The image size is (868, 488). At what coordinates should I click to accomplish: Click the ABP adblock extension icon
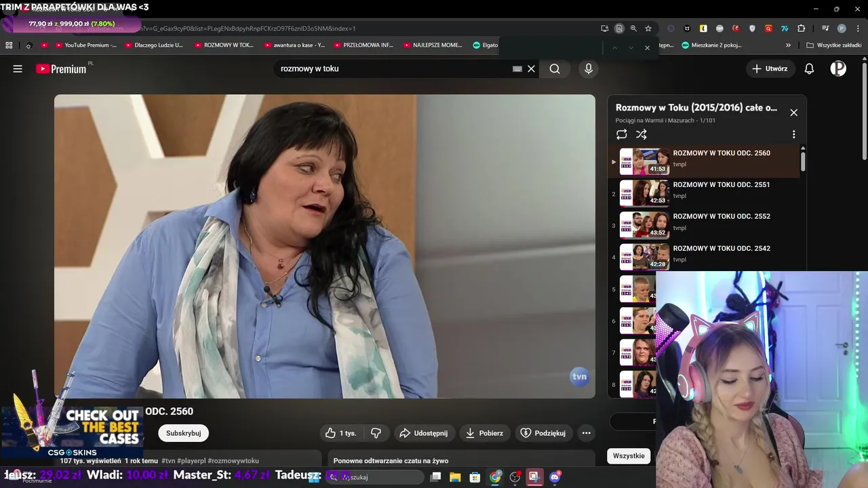pos(719,28)
